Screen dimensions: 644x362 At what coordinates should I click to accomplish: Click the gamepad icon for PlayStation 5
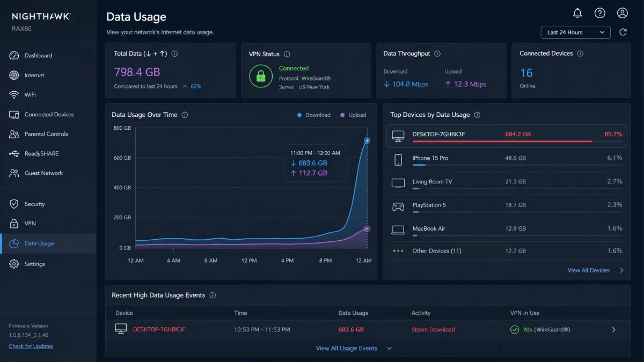[x=398, y=206]
